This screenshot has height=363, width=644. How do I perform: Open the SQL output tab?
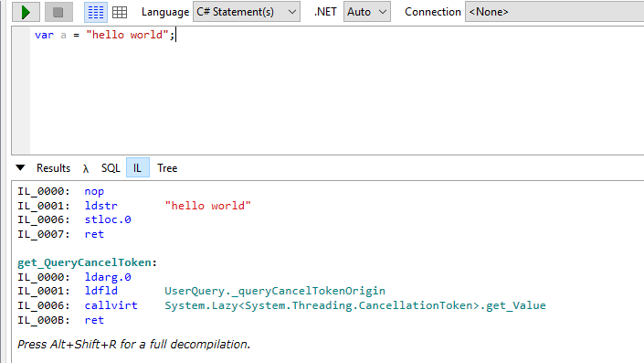(x=111, y=168)
